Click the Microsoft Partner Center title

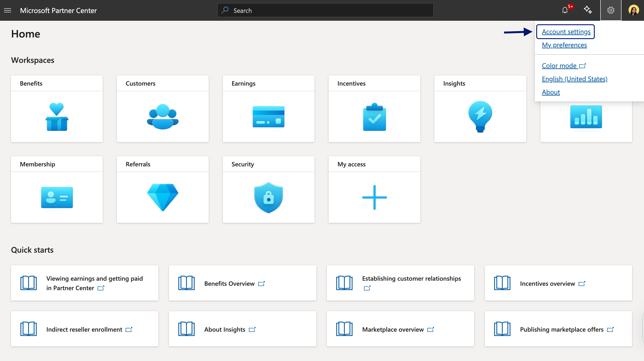(58, 11)
